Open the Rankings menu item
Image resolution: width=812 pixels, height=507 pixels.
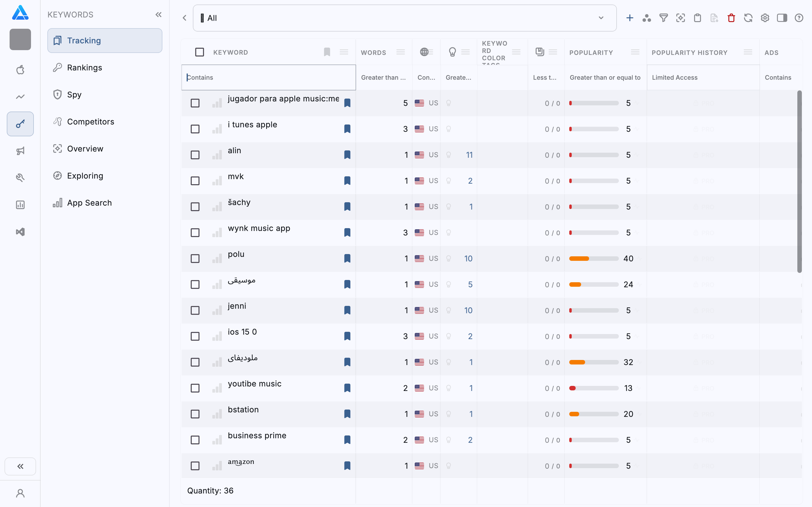pyautogui.click(x=84, y=68)
